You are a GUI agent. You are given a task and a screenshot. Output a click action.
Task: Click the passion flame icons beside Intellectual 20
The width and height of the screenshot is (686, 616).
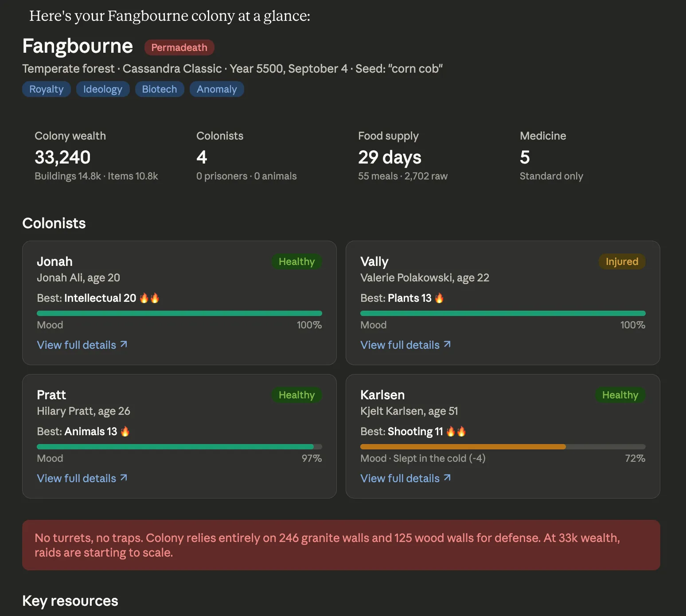pos(149,298)
